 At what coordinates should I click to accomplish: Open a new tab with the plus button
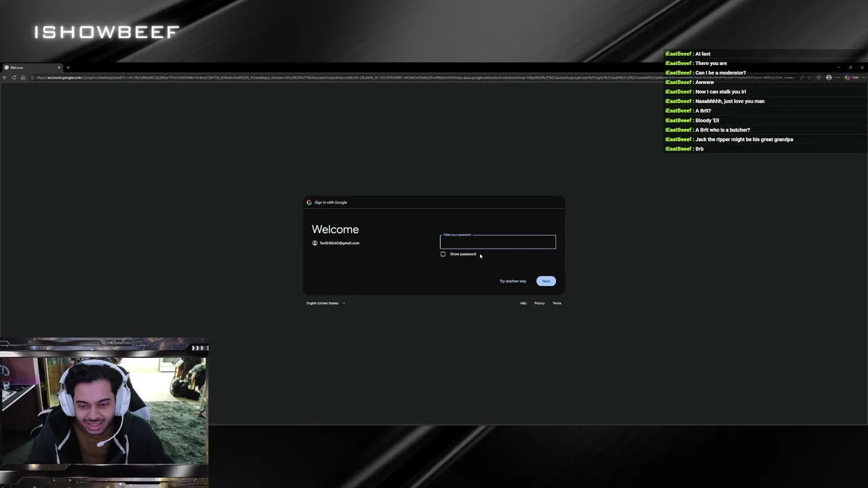pyautogui.click(x=68, y=67)
